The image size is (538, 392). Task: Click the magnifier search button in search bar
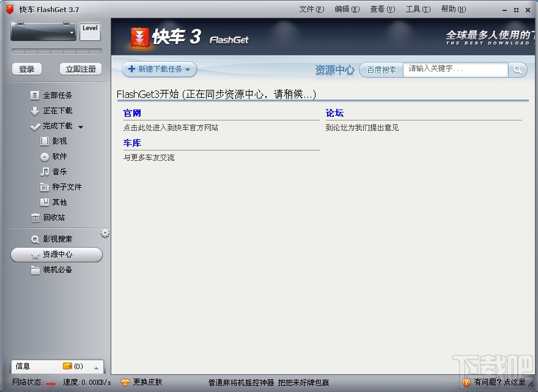(x=517, y=70)
